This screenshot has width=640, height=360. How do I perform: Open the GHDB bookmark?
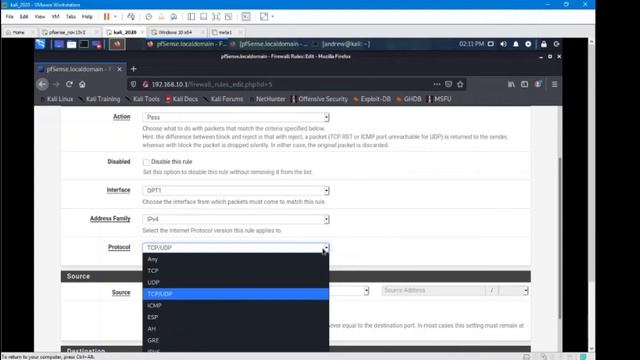409,99
